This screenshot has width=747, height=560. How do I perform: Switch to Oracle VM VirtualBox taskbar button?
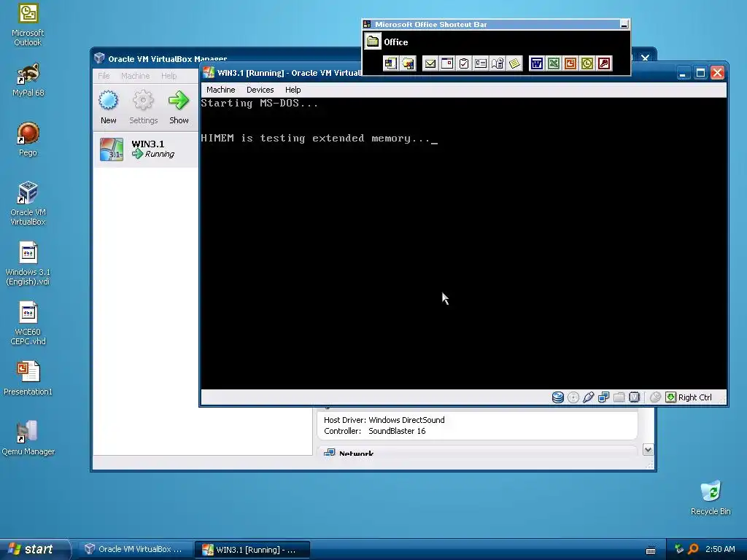click(134, 549)
